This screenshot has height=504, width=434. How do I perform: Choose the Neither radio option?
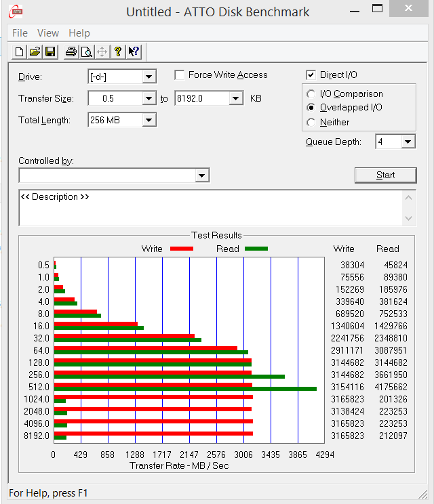[311, 123]
